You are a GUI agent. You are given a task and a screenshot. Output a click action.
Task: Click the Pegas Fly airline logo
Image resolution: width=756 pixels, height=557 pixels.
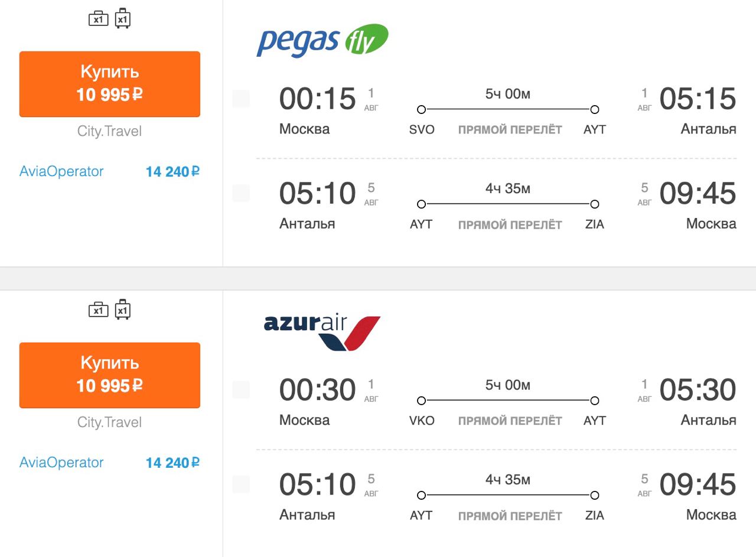(322, 40)
